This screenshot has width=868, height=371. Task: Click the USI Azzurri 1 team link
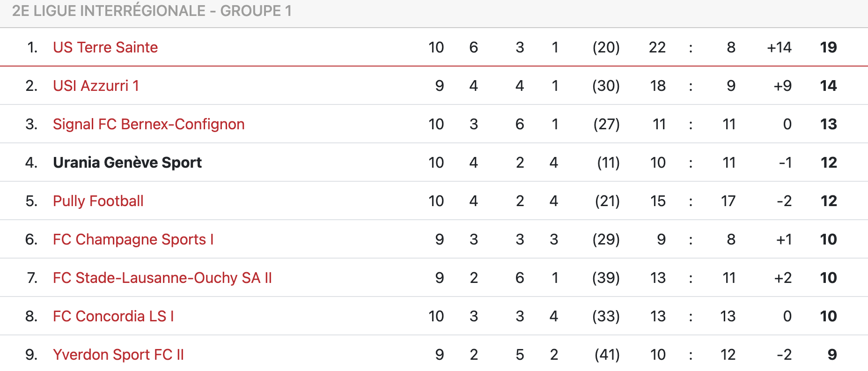[x=96, y=86]
